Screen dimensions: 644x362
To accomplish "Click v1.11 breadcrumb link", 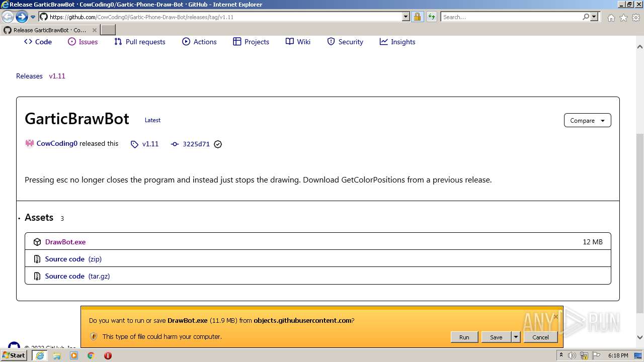I will (x=57, y=76).
